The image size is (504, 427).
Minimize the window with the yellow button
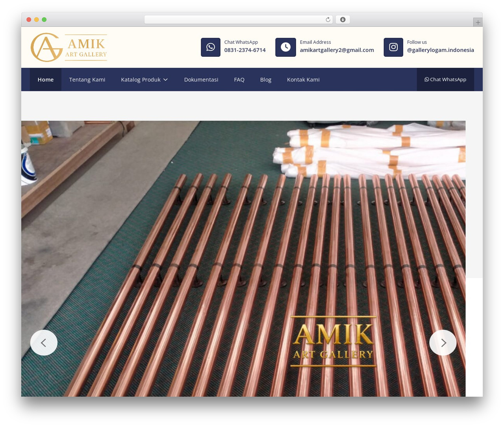click(37, 20)
